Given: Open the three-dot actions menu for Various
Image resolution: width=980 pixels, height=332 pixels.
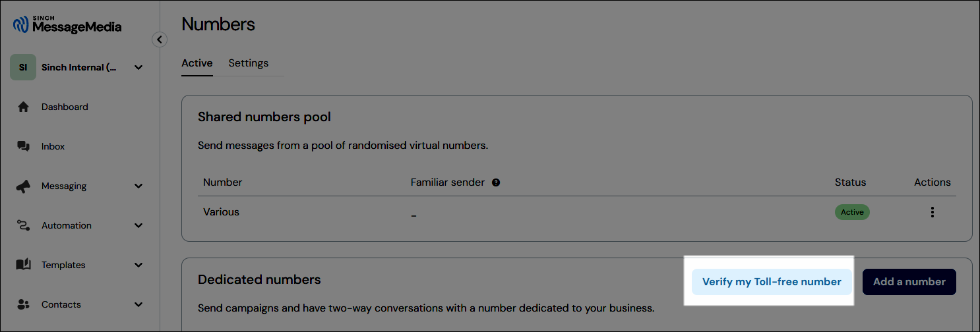Looking at the screenshot, I should tap(932, 212).
